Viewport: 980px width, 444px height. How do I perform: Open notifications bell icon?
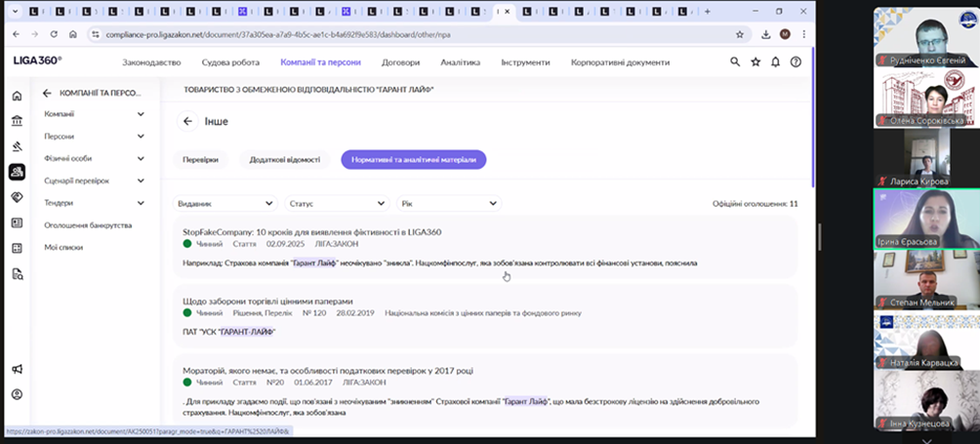(x=775, y=61)
